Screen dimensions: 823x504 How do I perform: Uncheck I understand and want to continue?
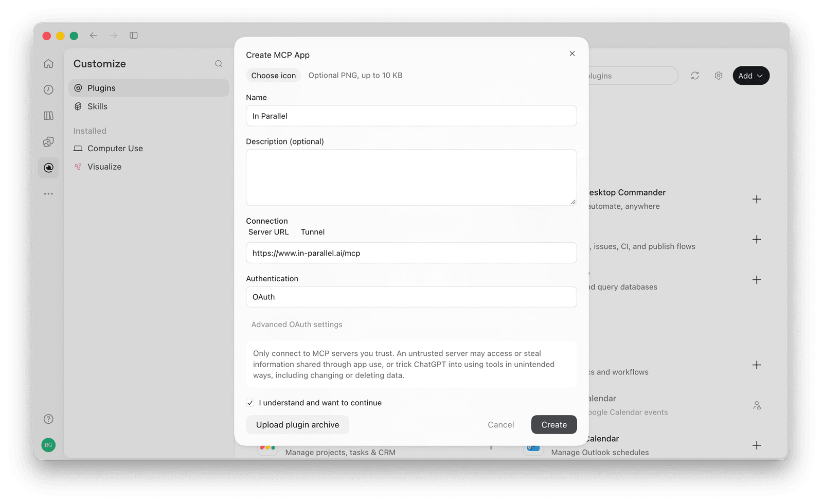[x=250, y=403]
